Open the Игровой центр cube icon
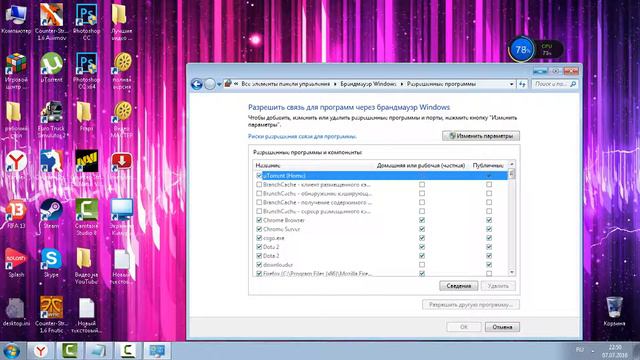This screenshot has width=640, height=360. pyautogui.click(x=16, y=71)
